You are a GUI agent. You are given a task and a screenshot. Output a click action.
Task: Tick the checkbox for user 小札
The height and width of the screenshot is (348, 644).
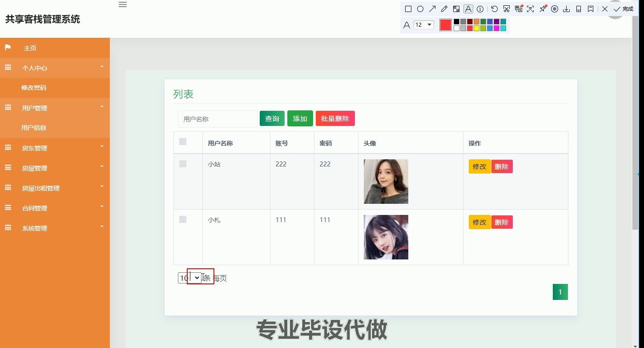[x=183, y=219]
